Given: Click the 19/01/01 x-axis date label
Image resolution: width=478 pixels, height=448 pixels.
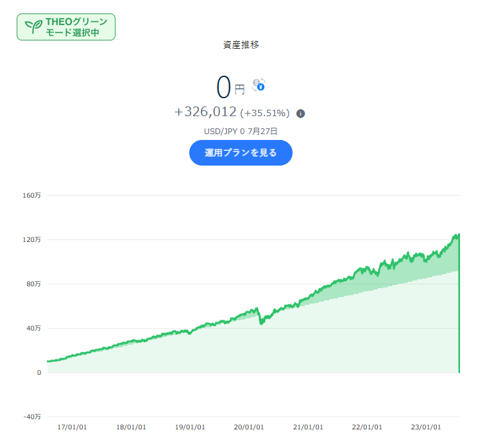Looking at the screenshot, I should point(190,427).
